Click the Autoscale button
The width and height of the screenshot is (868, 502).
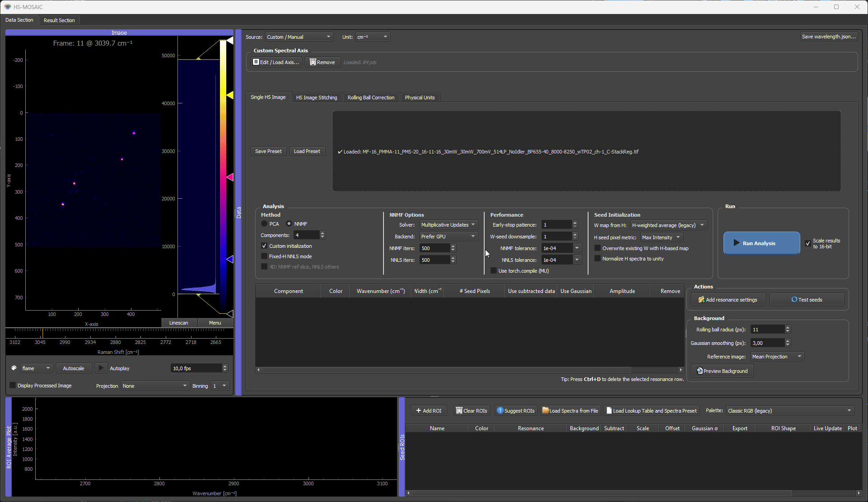74,368
